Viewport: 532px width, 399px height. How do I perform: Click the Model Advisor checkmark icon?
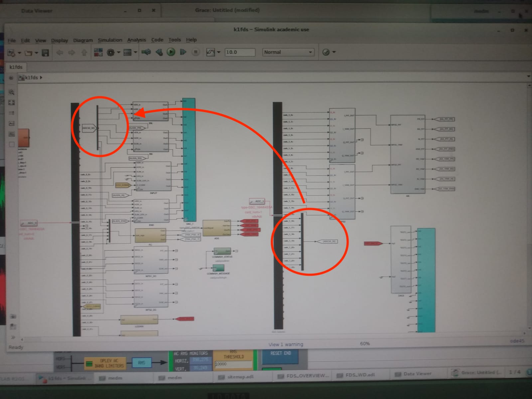click(326, 52)
